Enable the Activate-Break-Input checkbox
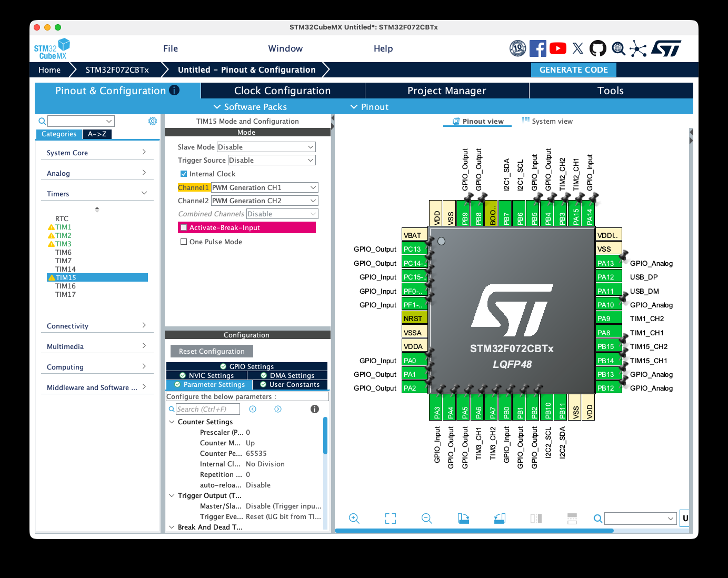 point(184,227)
